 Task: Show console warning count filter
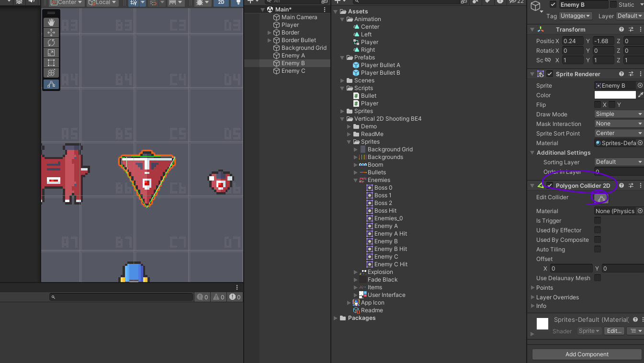(x=218, y=297)
